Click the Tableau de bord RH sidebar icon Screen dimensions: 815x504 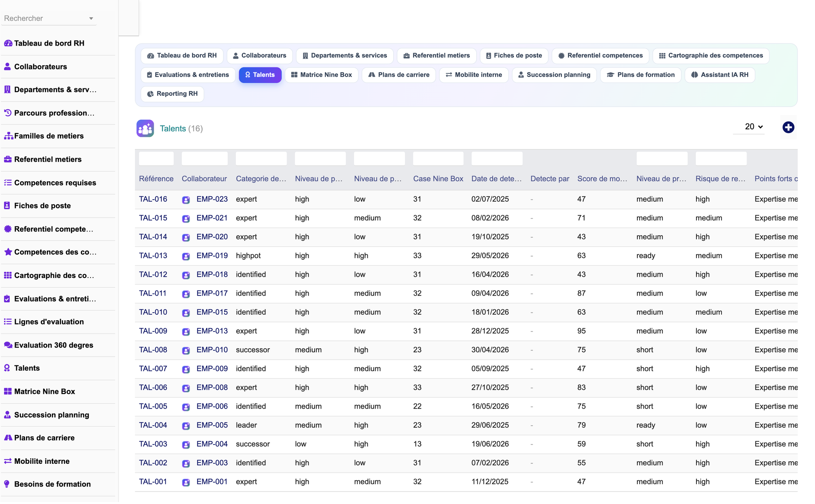pyautogui.click(x=8, y=43)
